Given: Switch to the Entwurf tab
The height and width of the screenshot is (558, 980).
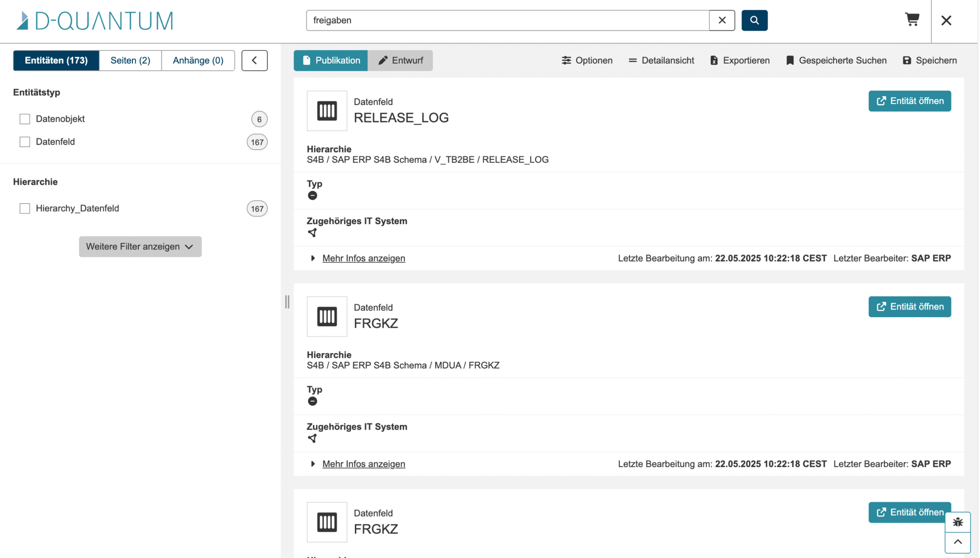Looking at the screenshot, I should (400, 60).
